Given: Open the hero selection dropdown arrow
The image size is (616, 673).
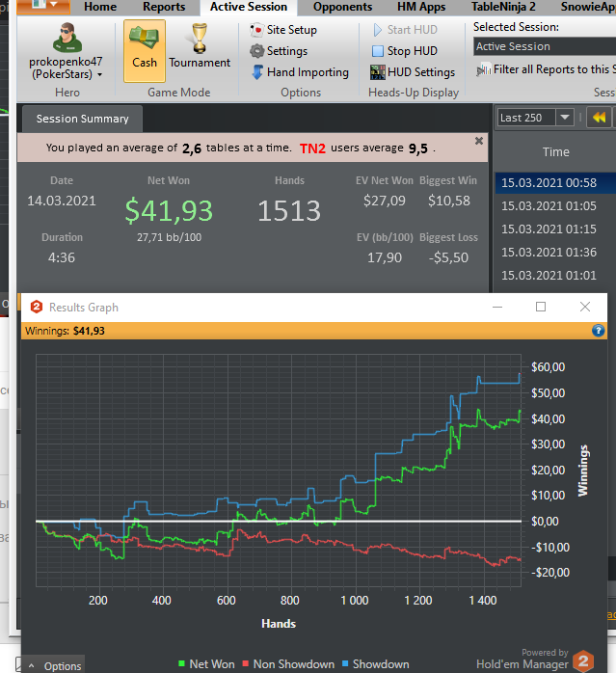Looking at the screenshot, I should (100, 74).
